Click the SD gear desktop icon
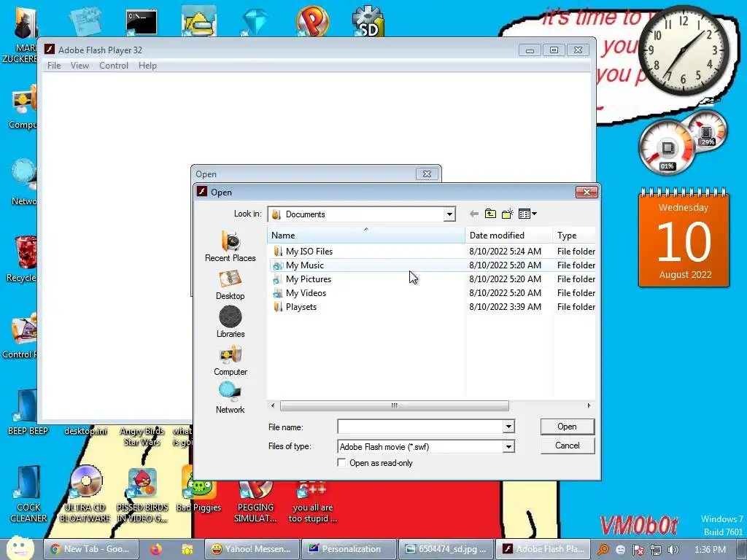Screen dimensions: 747x560 pyautogui.click(x=368, y=21)
